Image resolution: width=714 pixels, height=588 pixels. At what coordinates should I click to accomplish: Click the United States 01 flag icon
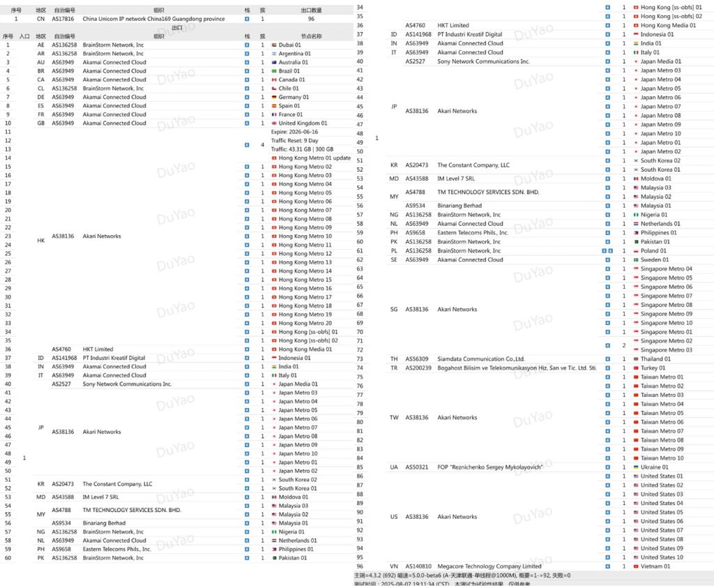coord(636,476)
